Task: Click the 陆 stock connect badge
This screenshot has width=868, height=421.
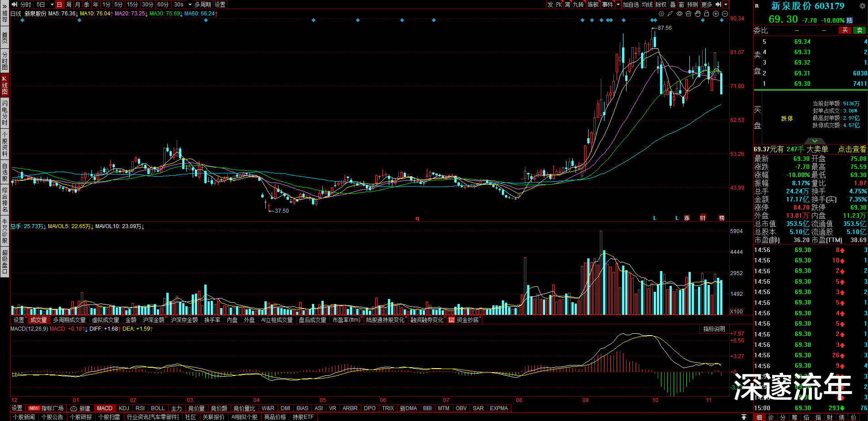Action: [x=849, y=20]
